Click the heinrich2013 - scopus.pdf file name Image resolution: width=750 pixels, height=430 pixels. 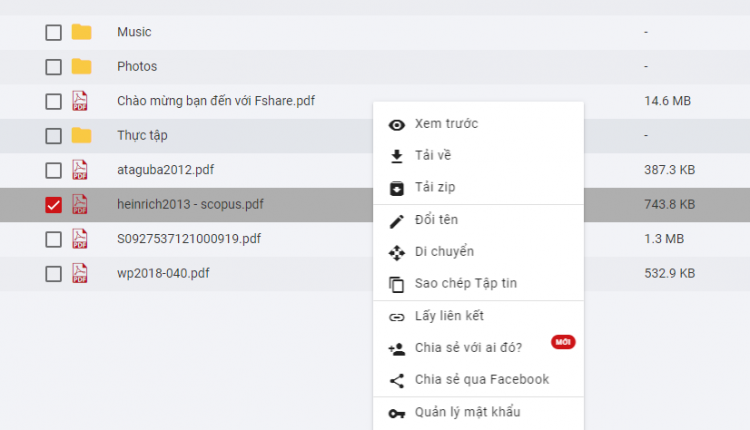(190, 204)
